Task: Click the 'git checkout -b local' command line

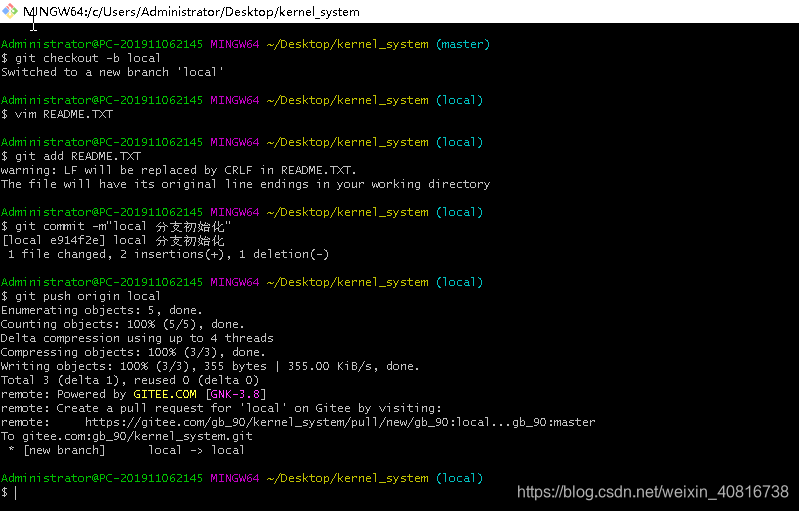Action: 81,58
